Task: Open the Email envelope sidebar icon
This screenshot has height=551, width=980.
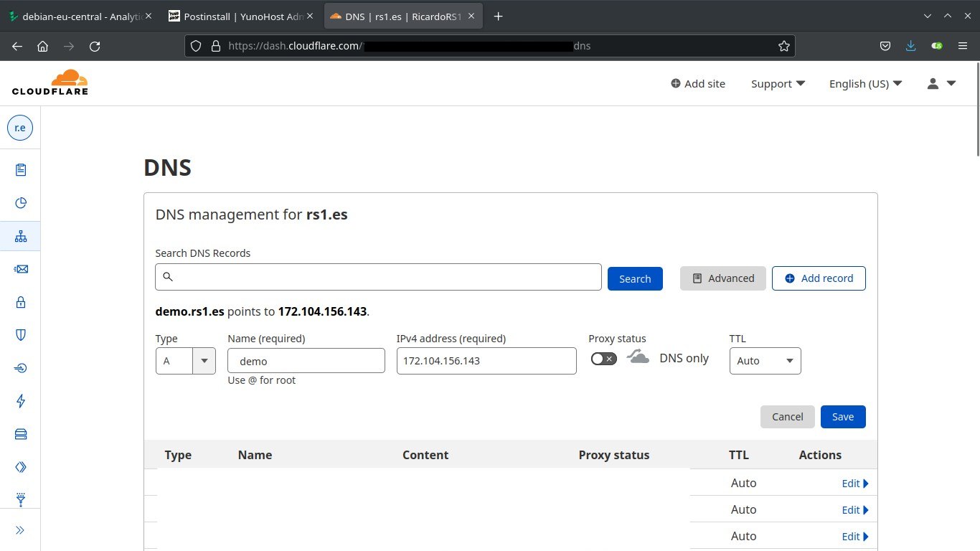Action: coord(20,269)
